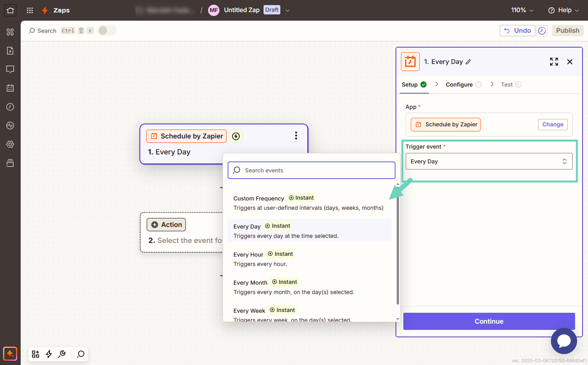588x365 pixels.
Task: Click the Untitled Zap title
Action: tap(242, 10)
